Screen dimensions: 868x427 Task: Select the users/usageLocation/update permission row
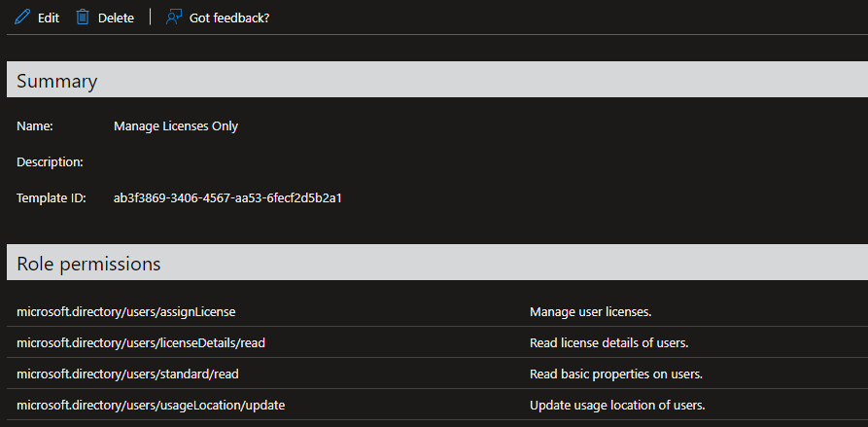point(151,406)
